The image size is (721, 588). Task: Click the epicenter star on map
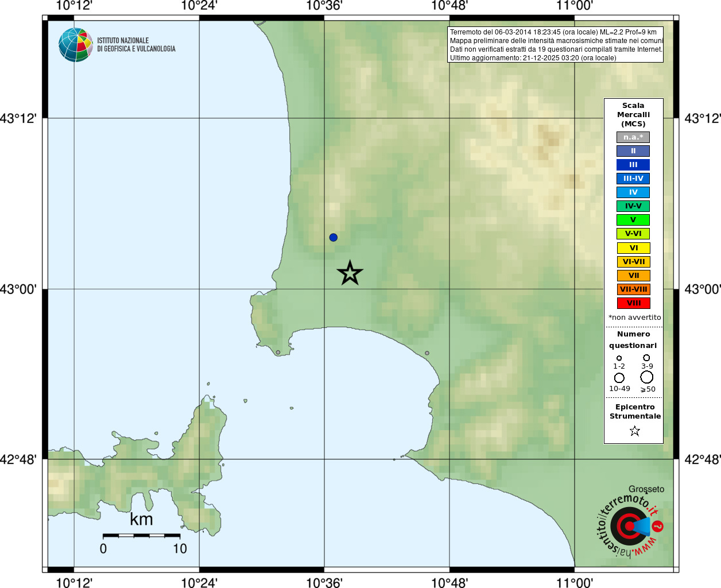click(x=350, y=273)
